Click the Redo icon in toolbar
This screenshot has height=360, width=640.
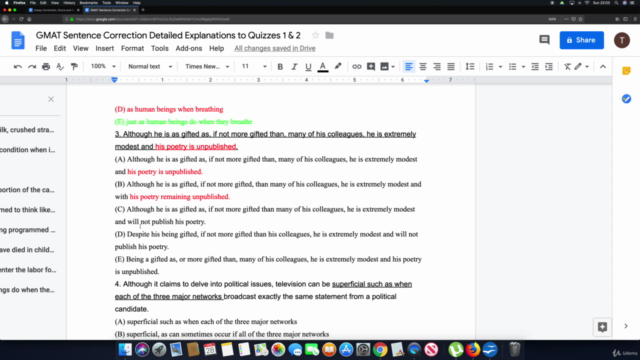pos(32,67)
